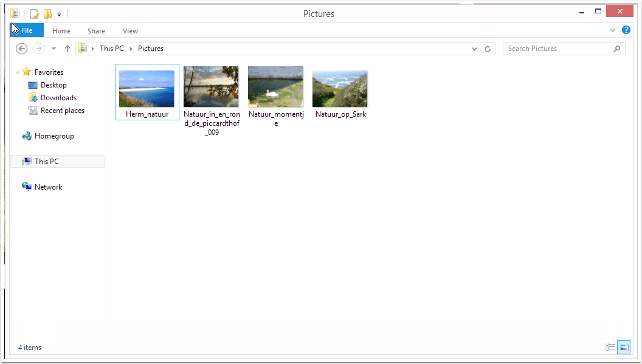Navigate back using the back arrow

[21, 49]
